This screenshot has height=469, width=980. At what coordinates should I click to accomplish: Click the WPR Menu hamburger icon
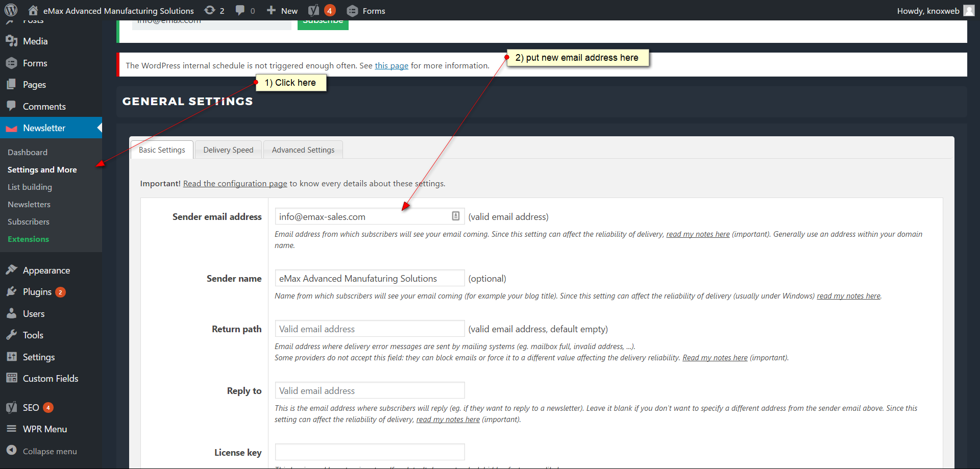click(x=11, y=429)
